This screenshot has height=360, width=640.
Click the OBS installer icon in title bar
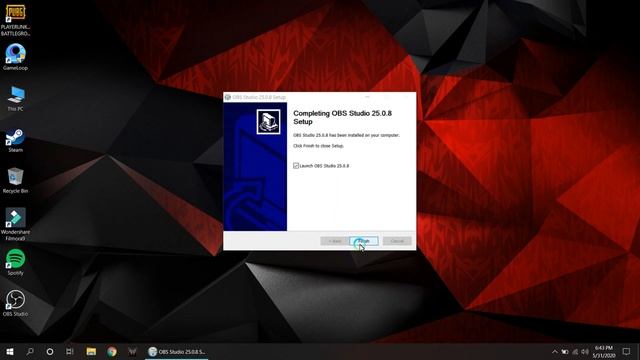pos(228,97)
